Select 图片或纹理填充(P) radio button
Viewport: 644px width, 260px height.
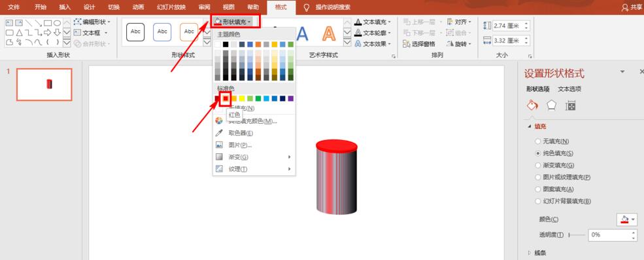pyautogui.click(x=537, y=177)
